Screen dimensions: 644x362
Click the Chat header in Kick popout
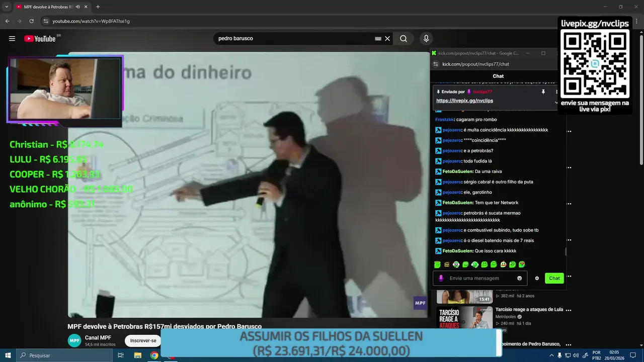pyautogui.click(x=498, y=76)
